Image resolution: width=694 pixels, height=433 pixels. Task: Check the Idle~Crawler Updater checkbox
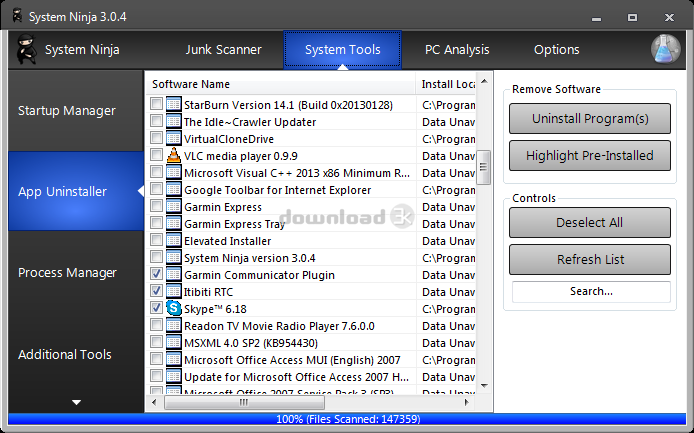pos(156,120)
